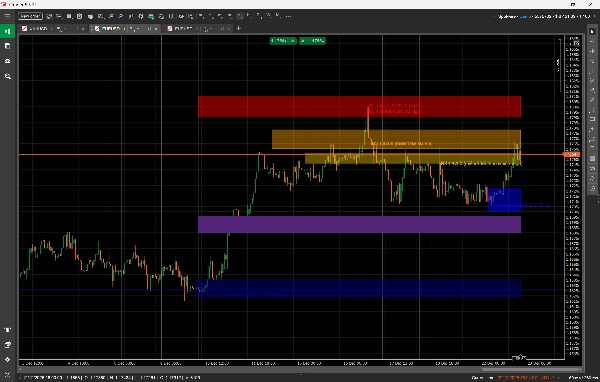This screenshot has height=382, width=600.
Task: Add a new chart tab with plus button
Action: (x=239, y=28)
